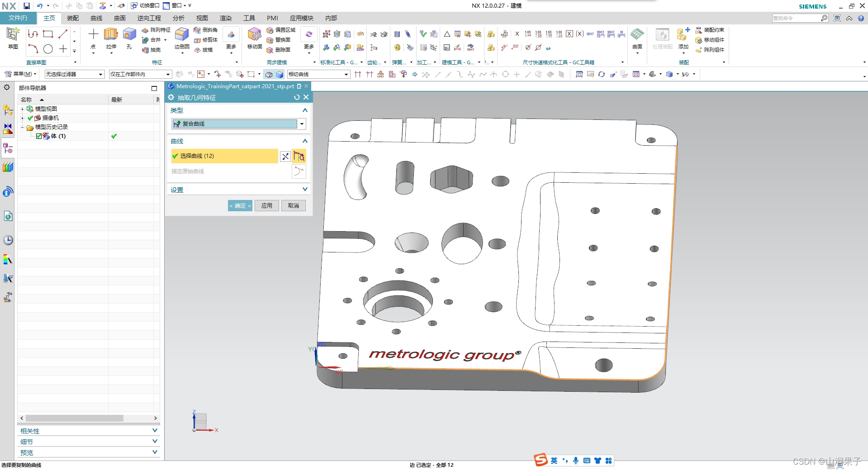Click the 修剪体 trim body tool
868x470 pixels.
pyautogui.click(x=206, y=40)
